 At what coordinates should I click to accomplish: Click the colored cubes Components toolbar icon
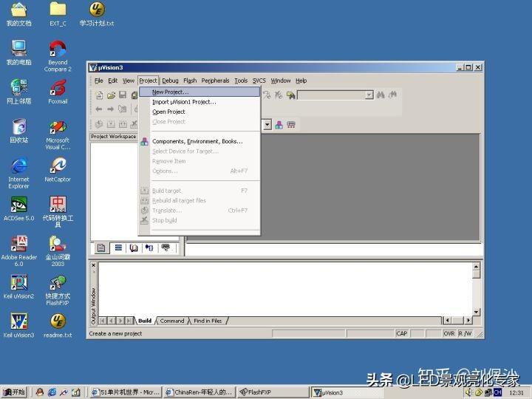[x=279, y=125]
